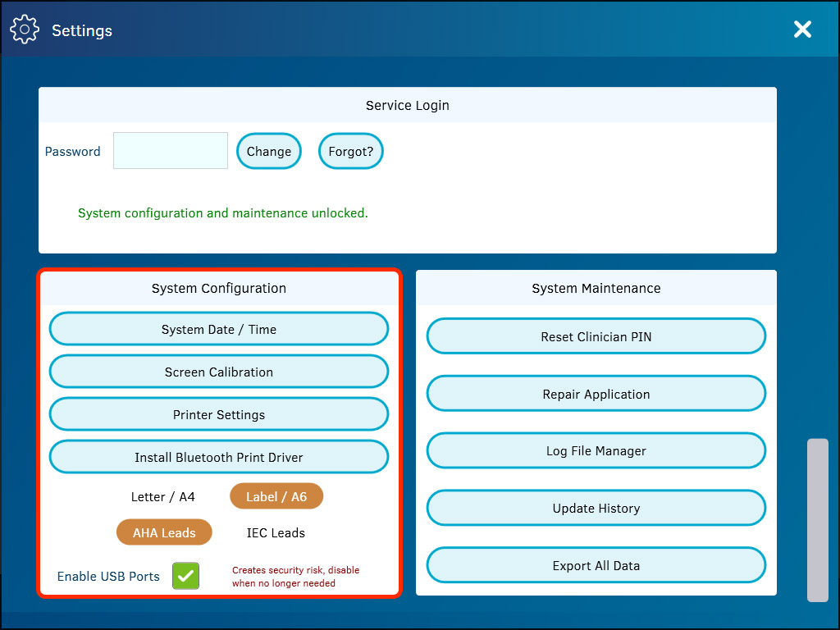The width and height of the screenshot is (840, 630).
Task: Enable USB Ports via the green checkbox
Action: point(185,576)
